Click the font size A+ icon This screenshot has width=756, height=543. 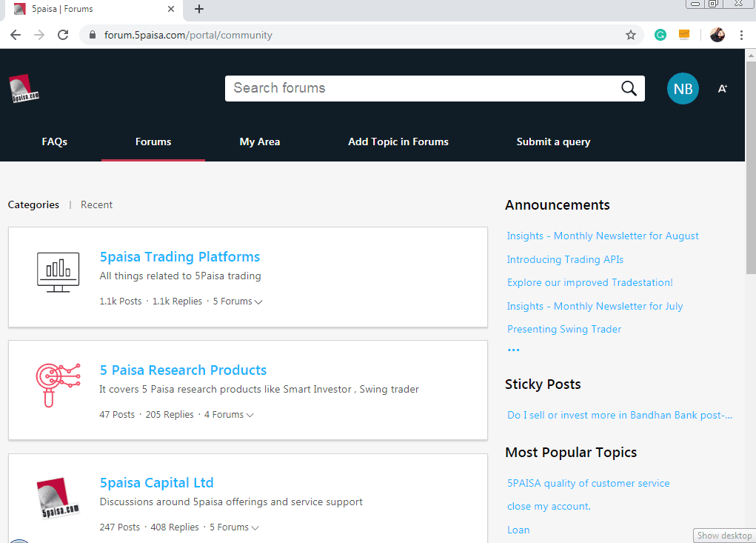pyautogui.click(x=722, y=89)
